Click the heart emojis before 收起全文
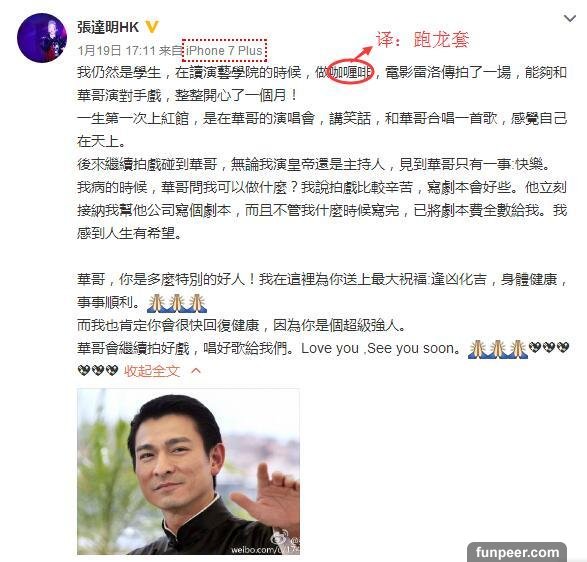 (x=98, y=371)
